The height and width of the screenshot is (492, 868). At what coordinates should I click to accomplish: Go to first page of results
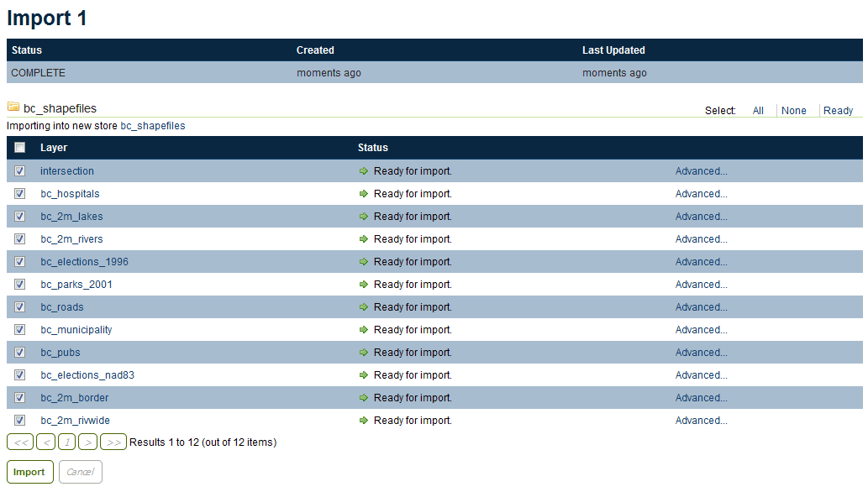tap(20, 442)
